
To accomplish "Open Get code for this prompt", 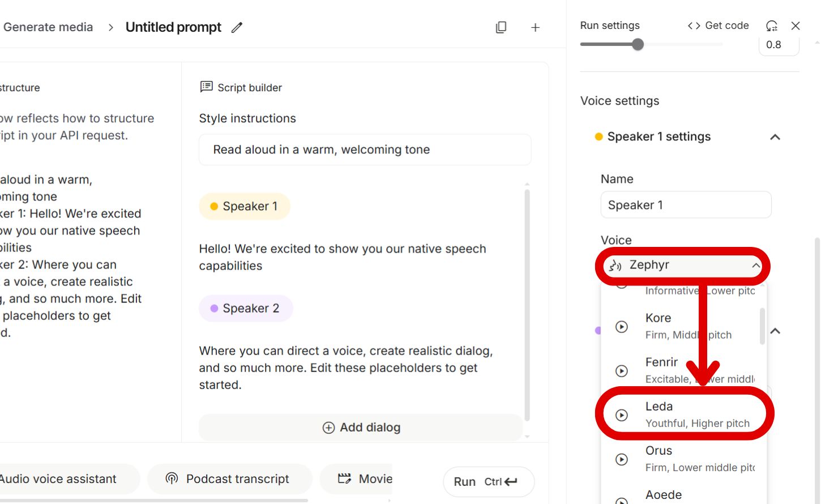I will click(717, 25).
